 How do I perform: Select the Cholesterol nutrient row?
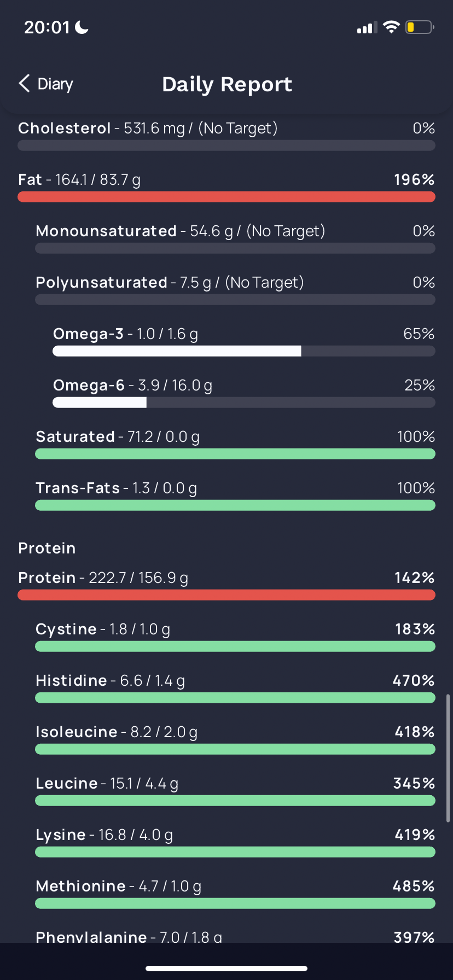226,135
